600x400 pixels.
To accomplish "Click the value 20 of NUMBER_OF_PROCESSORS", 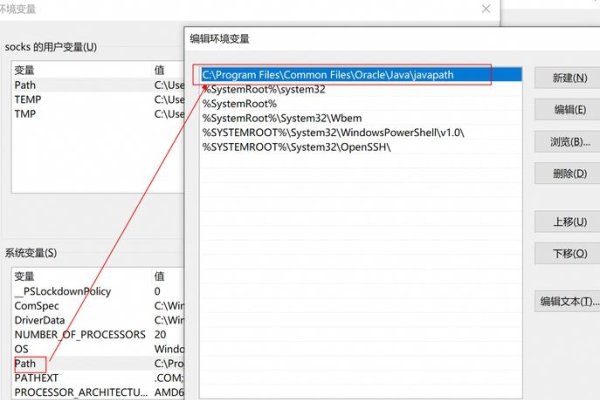I will pos(160,335).
